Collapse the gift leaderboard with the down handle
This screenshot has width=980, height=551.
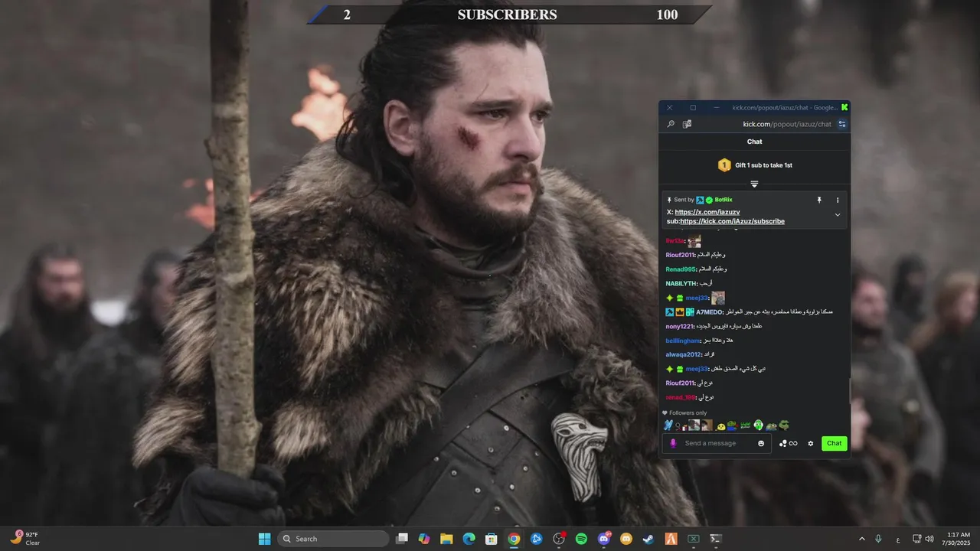click(754, 184)
